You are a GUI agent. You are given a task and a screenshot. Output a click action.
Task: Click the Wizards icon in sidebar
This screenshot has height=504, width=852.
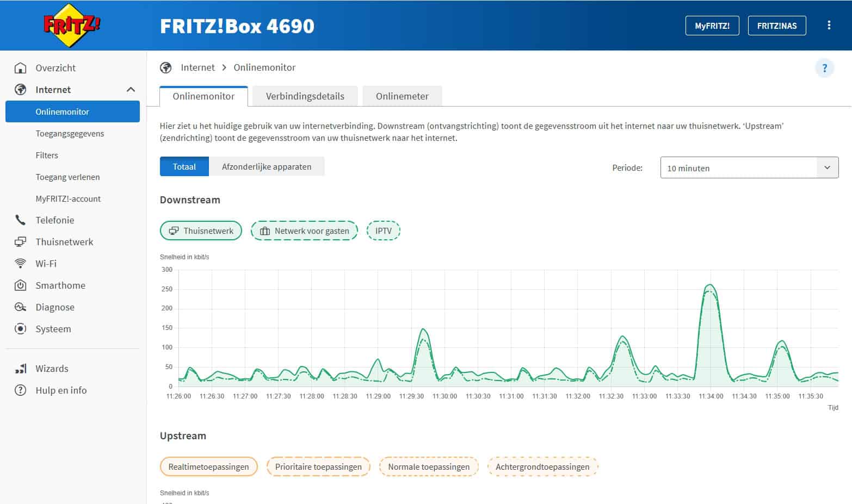[x=20, y=369]
